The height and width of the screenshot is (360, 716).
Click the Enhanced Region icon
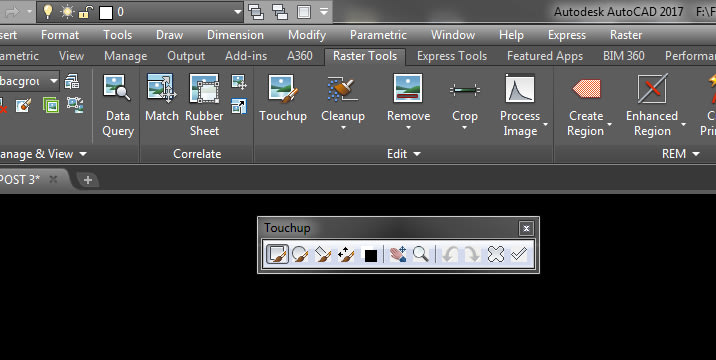pyautogui.click(x=652, y=89)
